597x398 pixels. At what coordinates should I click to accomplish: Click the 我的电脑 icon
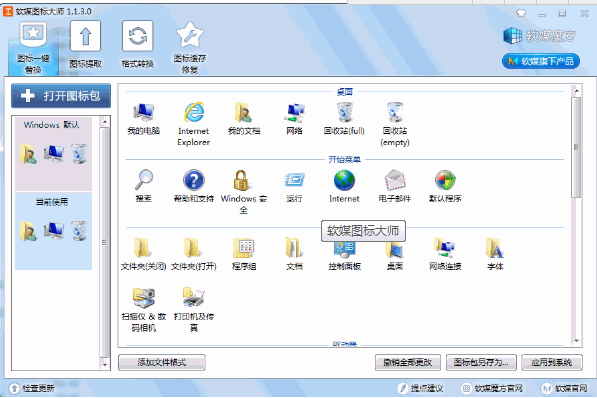click(144, 118)
